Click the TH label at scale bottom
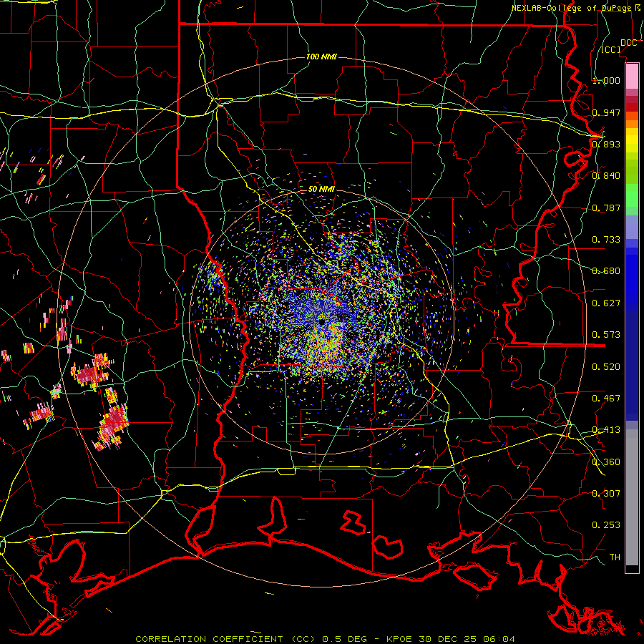Screen dimensions: 644x644 [615, 557]
